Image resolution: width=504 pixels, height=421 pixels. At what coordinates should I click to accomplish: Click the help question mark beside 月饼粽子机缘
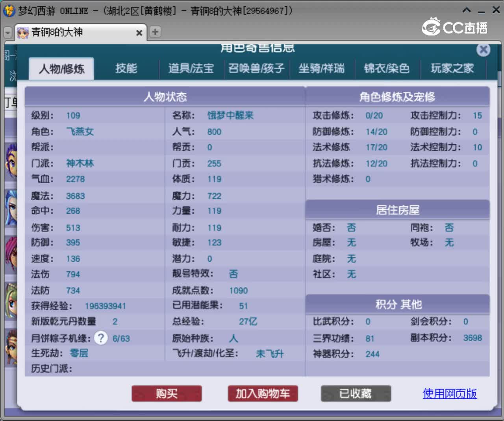tap(101, 338)
